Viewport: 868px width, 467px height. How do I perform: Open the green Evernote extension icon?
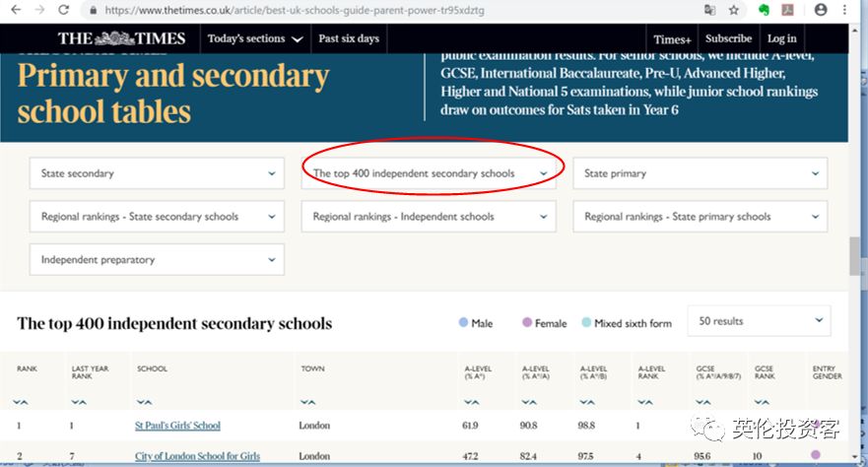tap(764, 10)
